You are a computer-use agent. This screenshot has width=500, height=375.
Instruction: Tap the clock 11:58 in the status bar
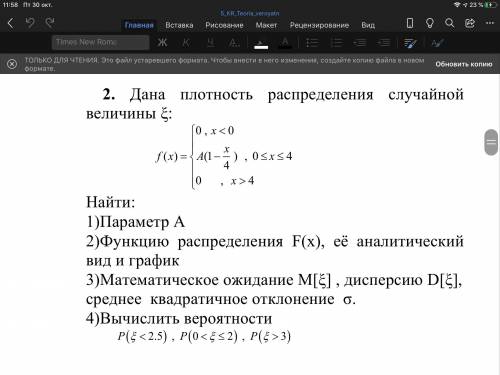click(10, 5)
